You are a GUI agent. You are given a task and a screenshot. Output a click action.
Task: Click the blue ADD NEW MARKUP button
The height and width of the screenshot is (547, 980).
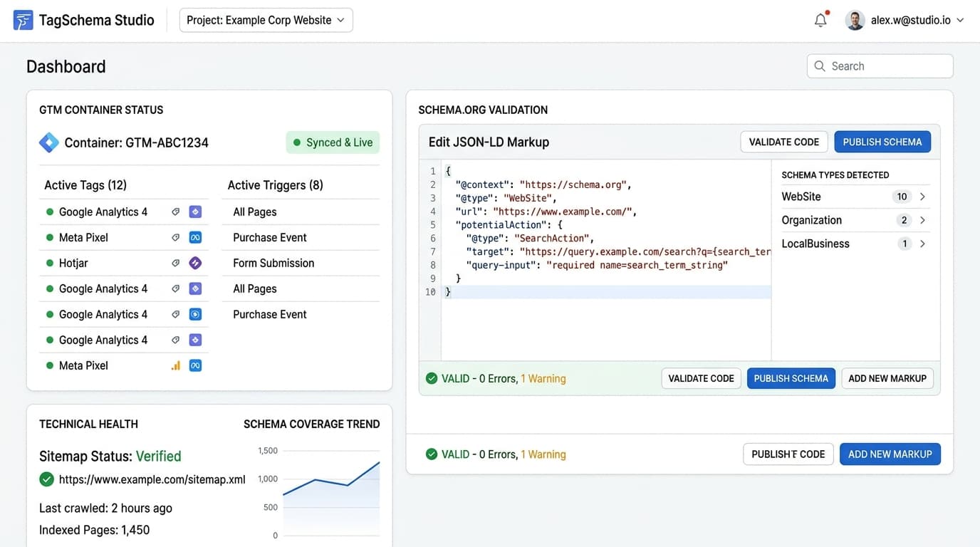click(x=890, y=454)
